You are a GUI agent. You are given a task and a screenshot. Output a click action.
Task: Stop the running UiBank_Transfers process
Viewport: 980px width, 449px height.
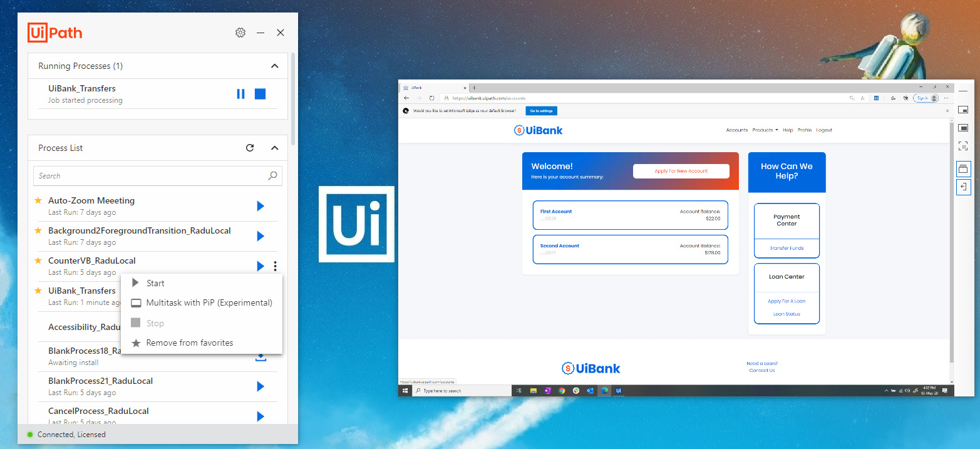260,94
